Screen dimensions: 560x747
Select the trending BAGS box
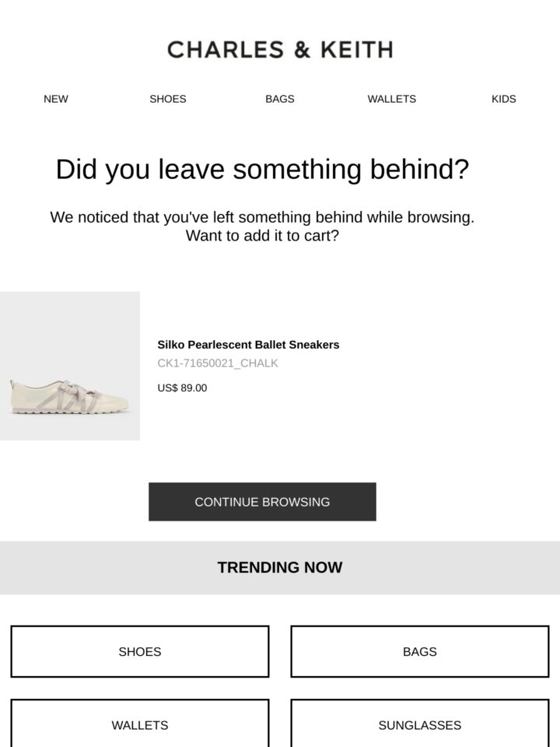pyautogui.click(x=420, y=651)
